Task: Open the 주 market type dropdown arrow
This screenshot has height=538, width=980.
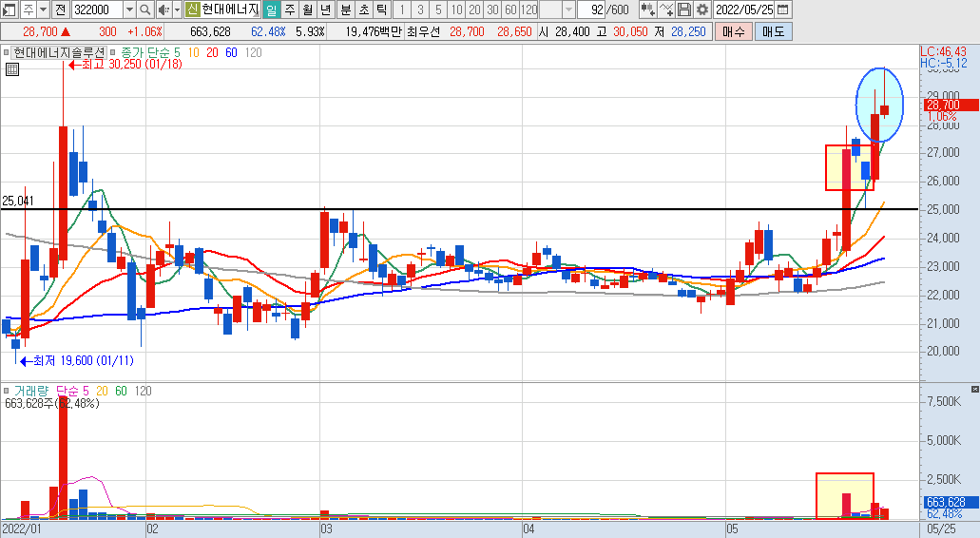Action: pos(43,10)
